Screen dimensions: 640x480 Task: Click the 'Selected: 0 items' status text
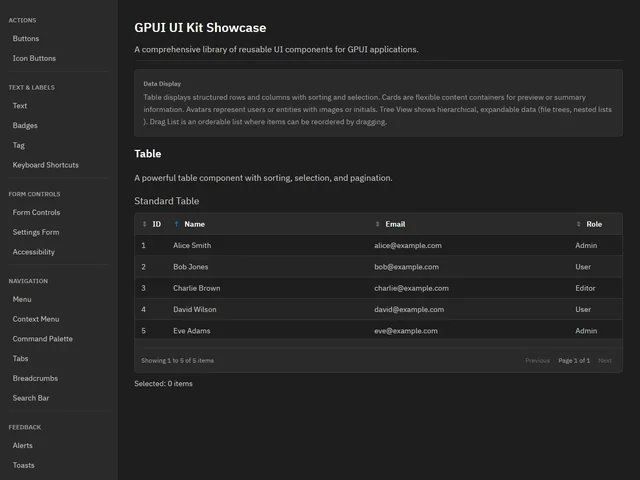coord(163,384)
